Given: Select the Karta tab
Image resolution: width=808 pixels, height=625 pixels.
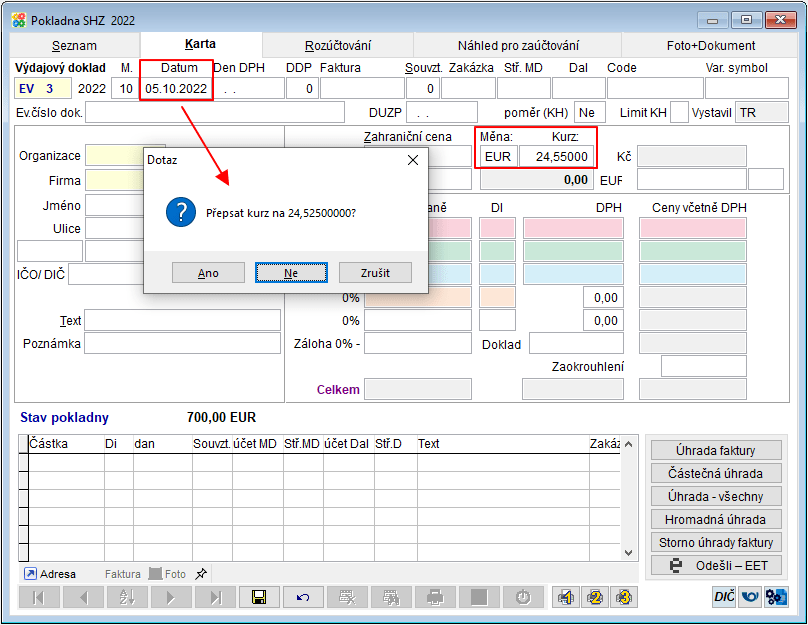Looking at the screenshot, I should (200, 44).
